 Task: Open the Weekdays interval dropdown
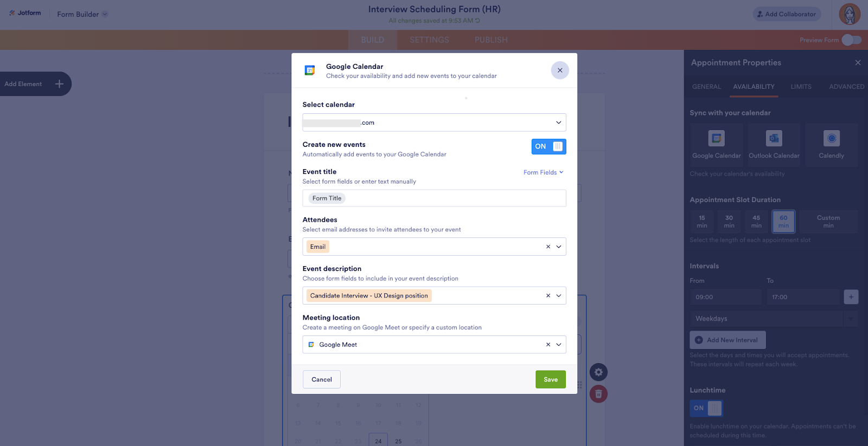(773, 319)
